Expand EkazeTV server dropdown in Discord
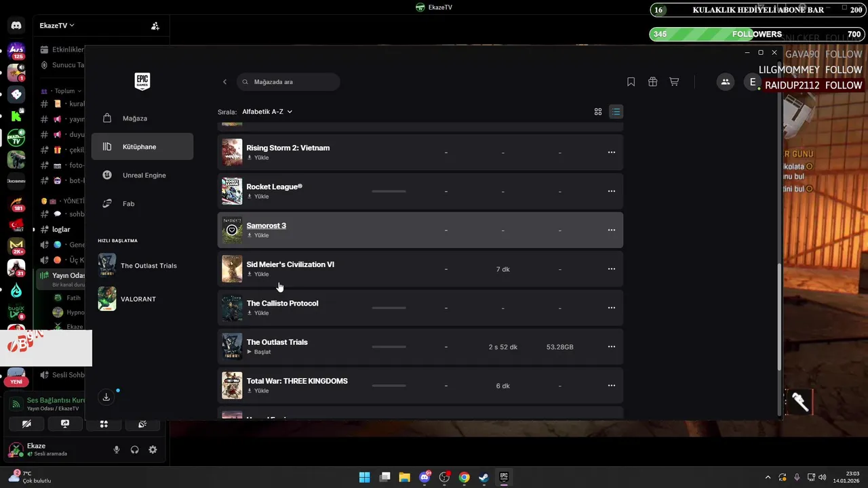Image resolution: width=868 pixels, height=488 pixels. coord(57,25)
